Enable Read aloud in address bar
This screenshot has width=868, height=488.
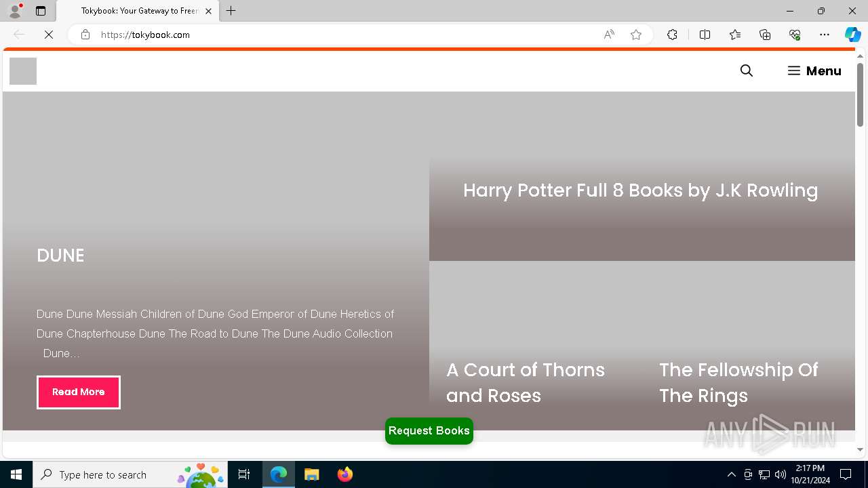pos(609,35)
